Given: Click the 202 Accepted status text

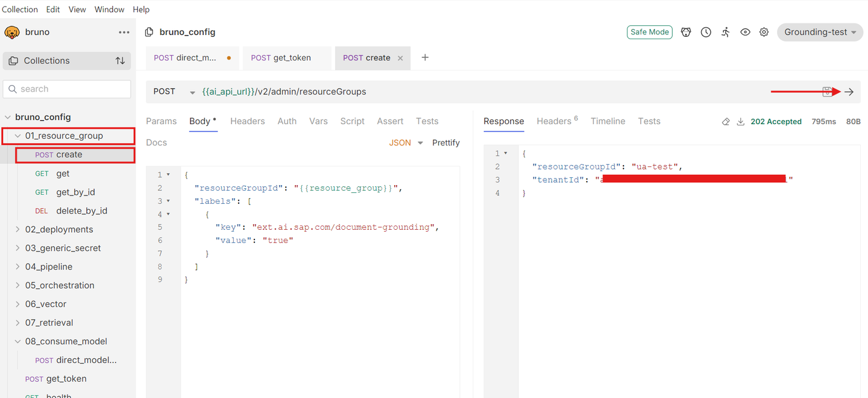Looking at the screenshot, I should coord(776,122).
